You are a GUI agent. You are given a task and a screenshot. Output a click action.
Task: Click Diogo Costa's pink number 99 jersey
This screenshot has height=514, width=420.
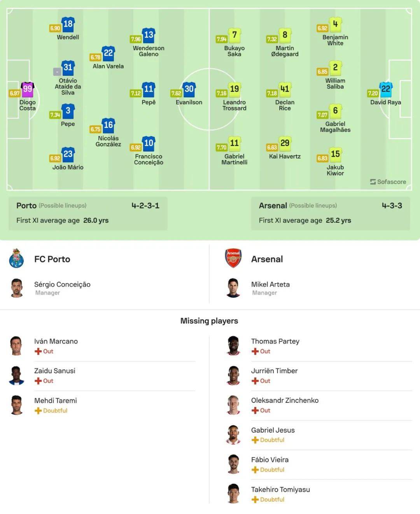click(x=28, y=89)
